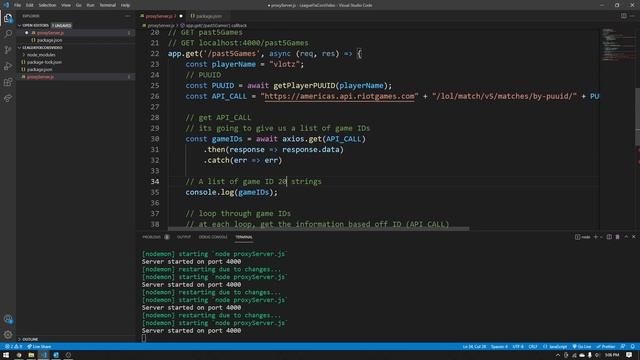
Task: Click Go Live in status bar
Action: pyautogui.click(x=582, y=347)
